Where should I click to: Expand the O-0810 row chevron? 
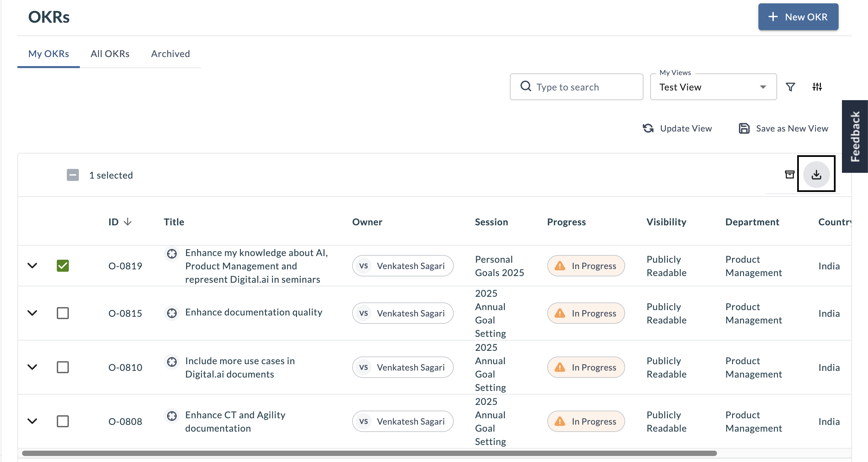click(x=32, y=367)
